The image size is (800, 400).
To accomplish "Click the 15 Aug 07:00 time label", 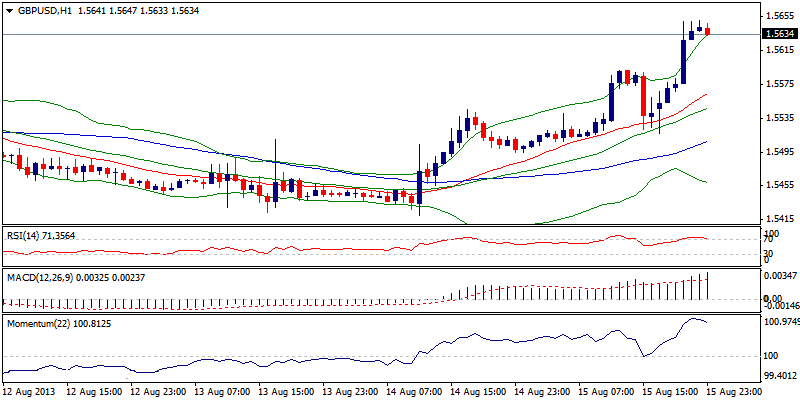I will [606, 392].
